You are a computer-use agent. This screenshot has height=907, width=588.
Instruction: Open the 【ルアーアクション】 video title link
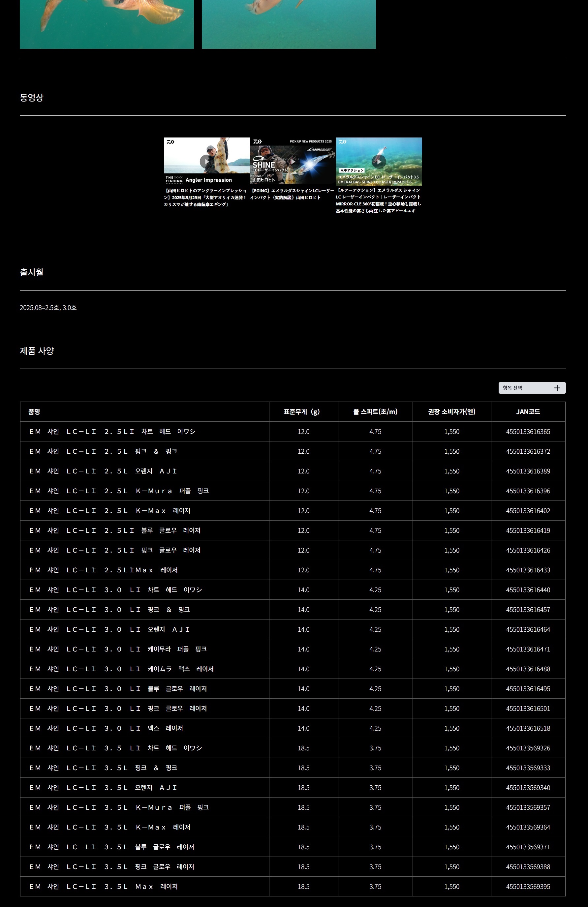click(378, 200)
